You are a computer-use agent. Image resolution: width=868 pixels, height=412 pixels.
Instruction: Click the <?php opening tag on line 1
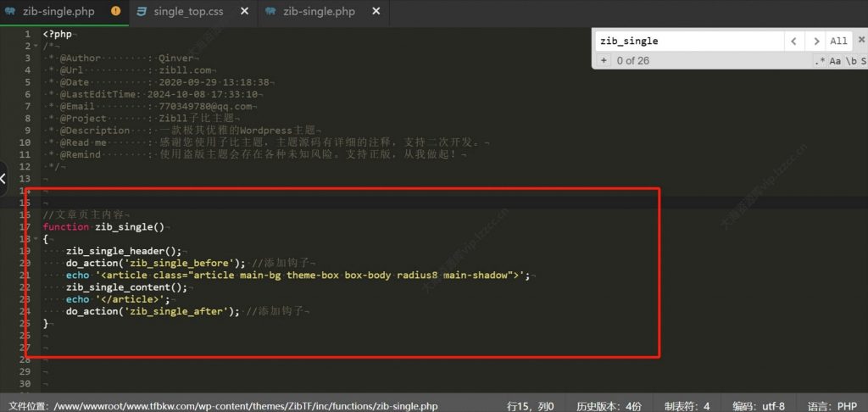(58, 34)
